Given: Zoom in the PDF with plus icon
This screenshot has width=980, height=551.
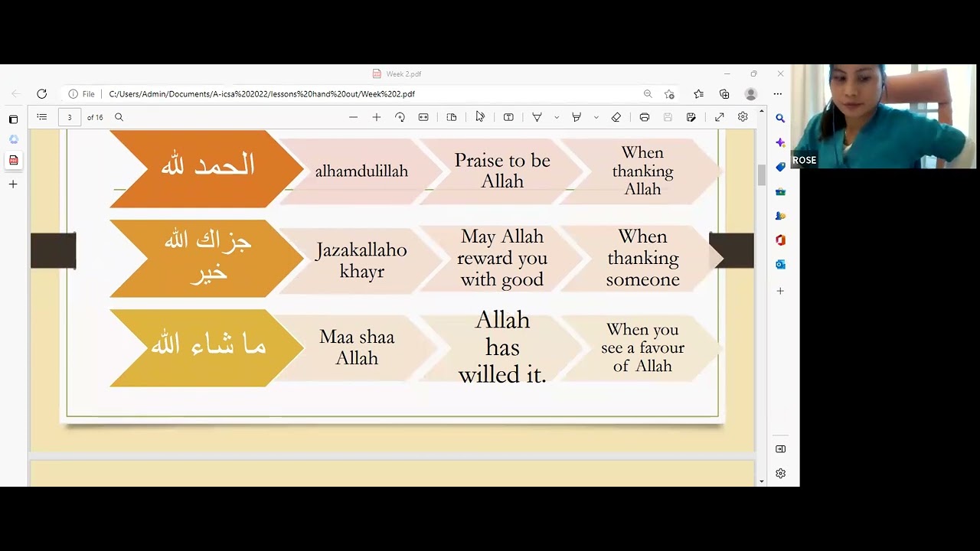Looking at the screenshot, I should 376,117.
